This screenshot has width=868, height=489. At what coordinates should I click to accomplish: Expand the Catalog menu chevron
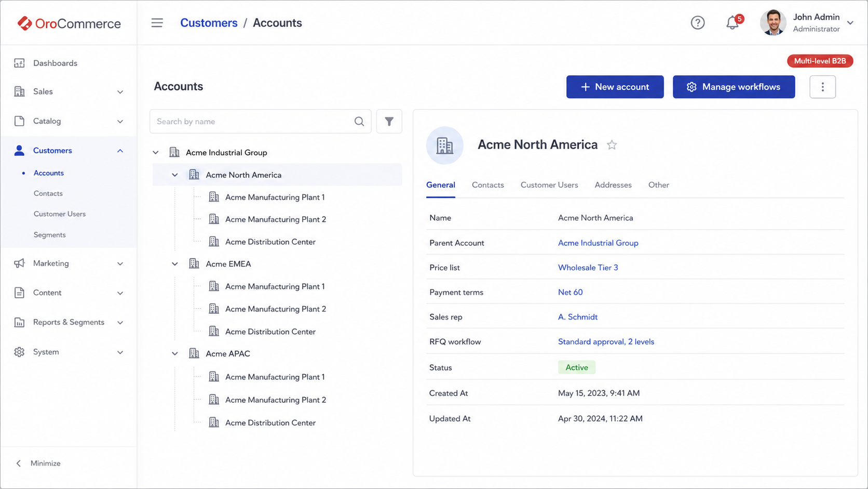coord(120,122)
